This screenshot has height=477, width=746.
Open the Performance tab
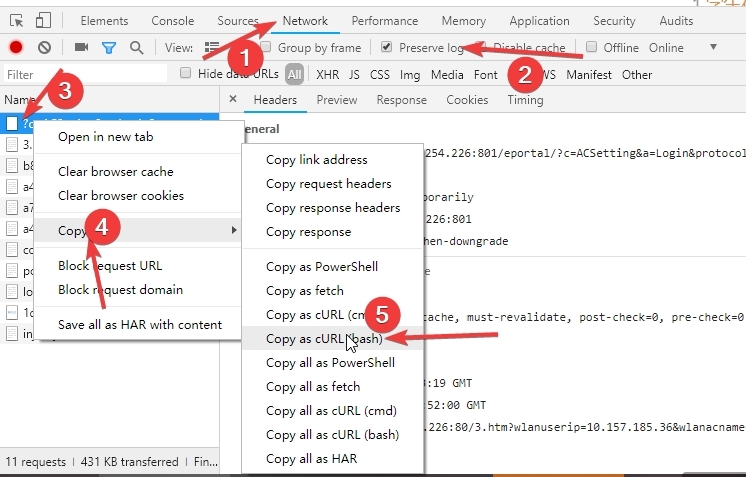click(x=384, y=21)
